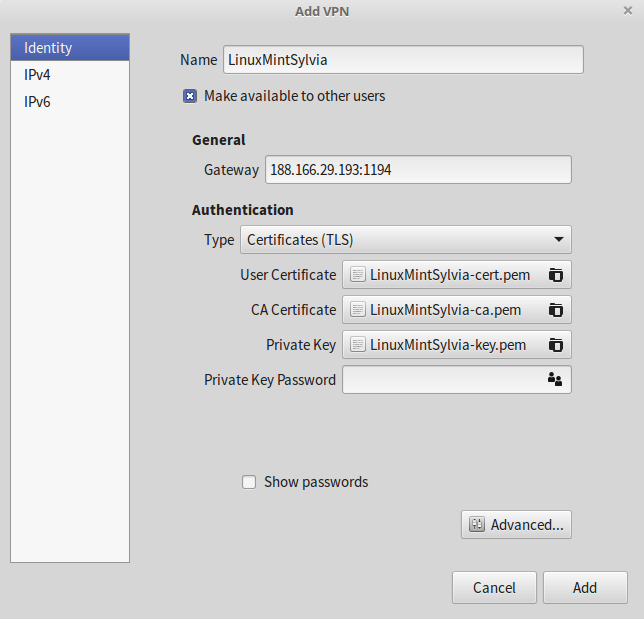Click the Gateway address field
Viewport: 644px width, 619px height.
418,170
